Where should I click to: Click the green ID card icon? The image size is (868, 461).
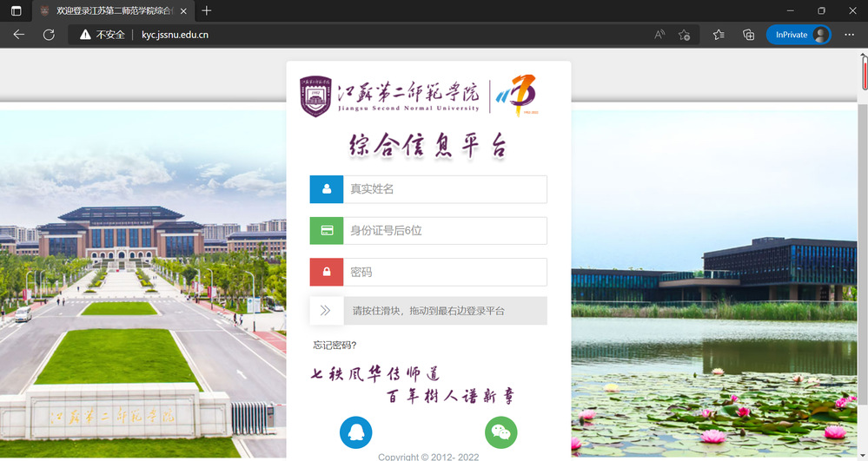pyautogui.click(x=326, y=231)
